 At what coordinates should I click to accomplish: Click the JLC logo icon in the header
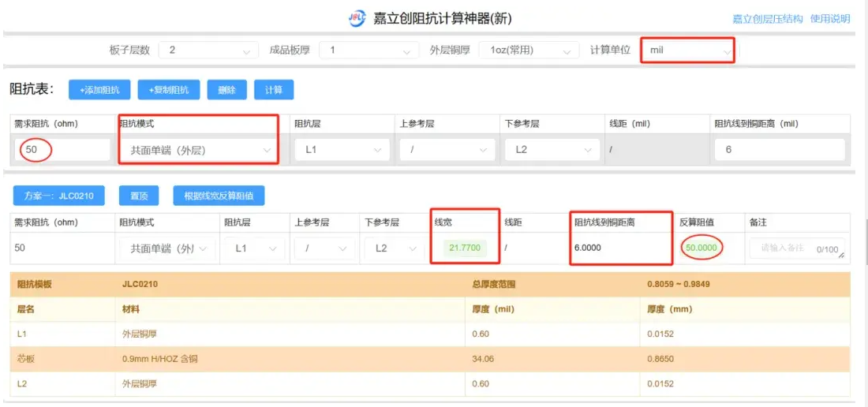point(357,18)
